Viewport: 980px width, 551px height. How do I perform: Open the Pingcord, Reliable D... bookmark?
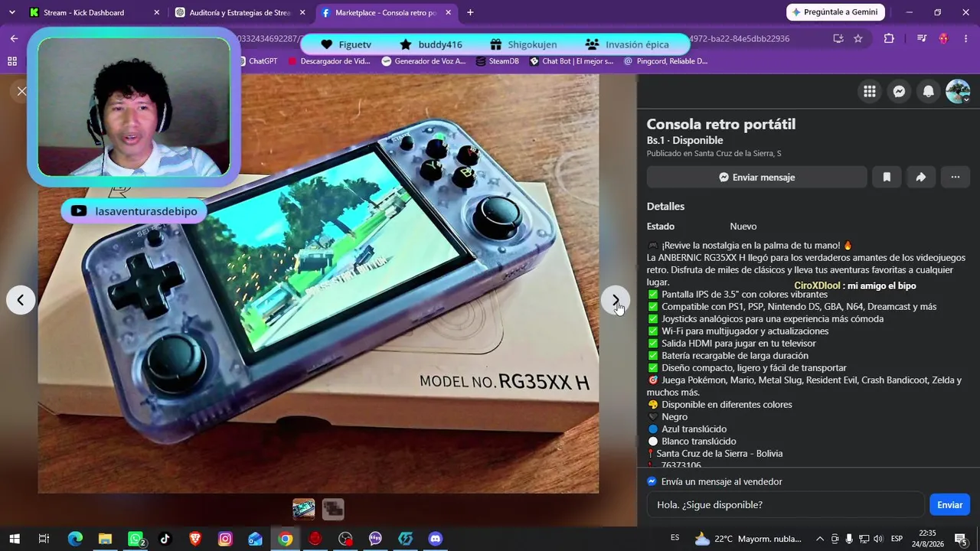coord(666,61)
